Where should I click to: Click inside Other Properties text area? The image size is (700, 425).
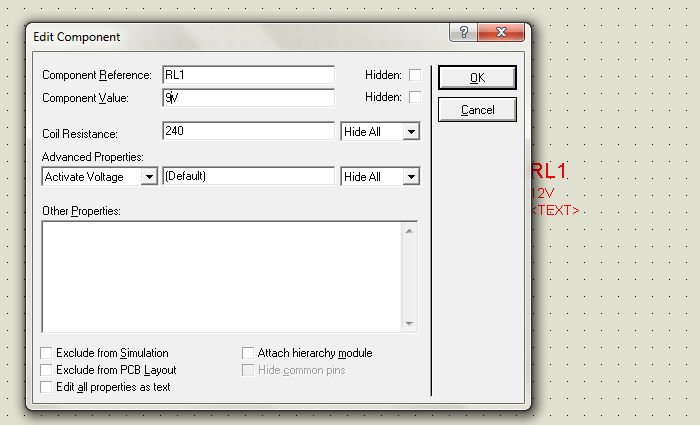tap(222, 277)
